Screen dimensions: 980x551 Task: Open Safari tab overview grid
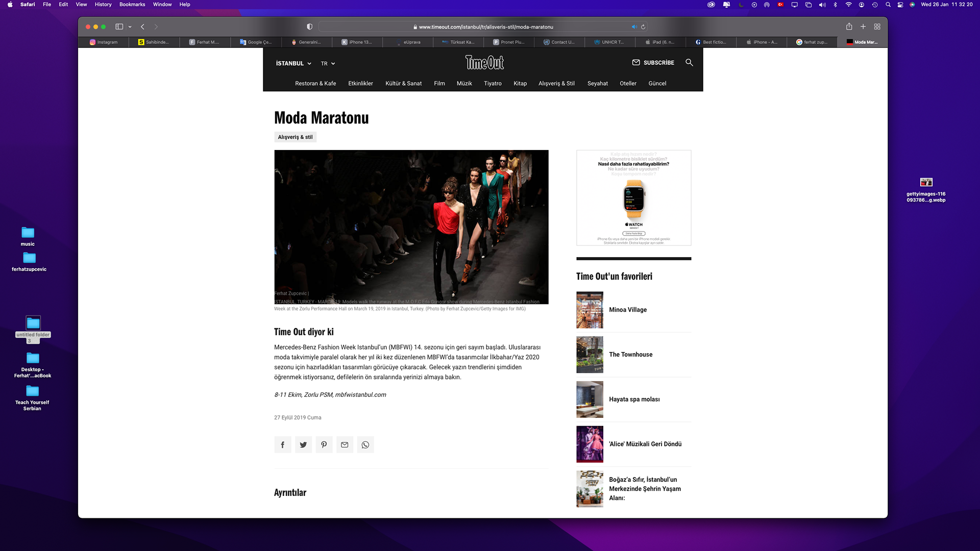pyautogui.click(x=877, y=27)
